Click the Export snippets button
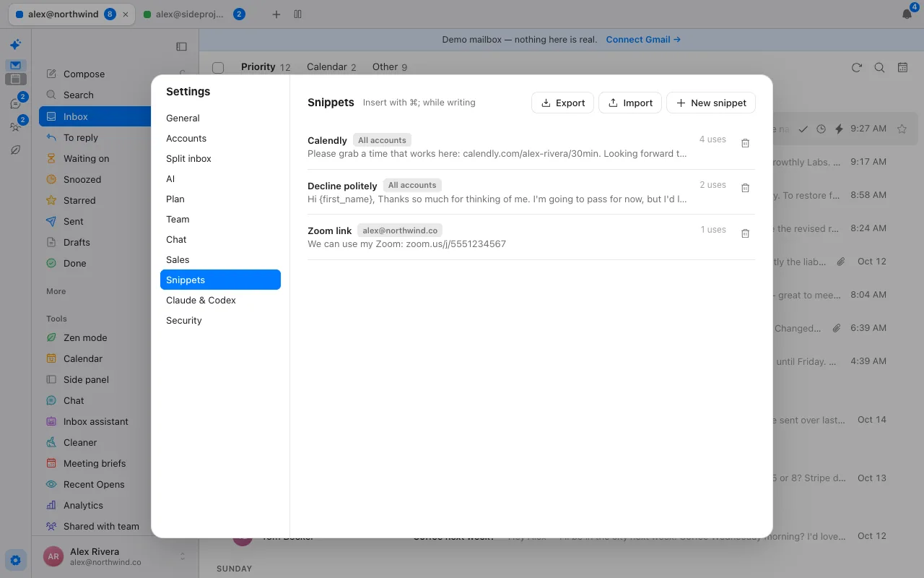Viewport: 924px width, 578px height. (x=563, y=103)
